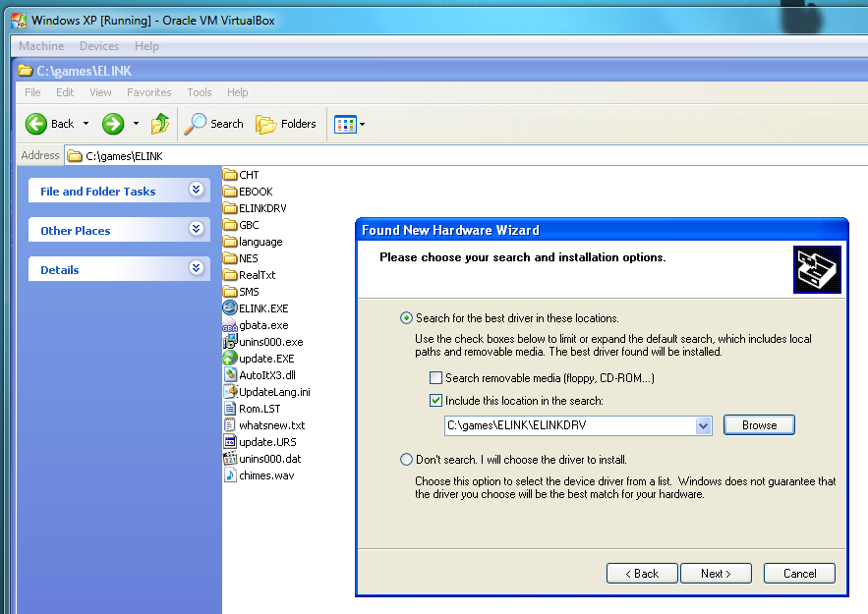Screen dimensions: 868x614
Task: Select the GBC folder icon
Action: (x=230, y=225)
